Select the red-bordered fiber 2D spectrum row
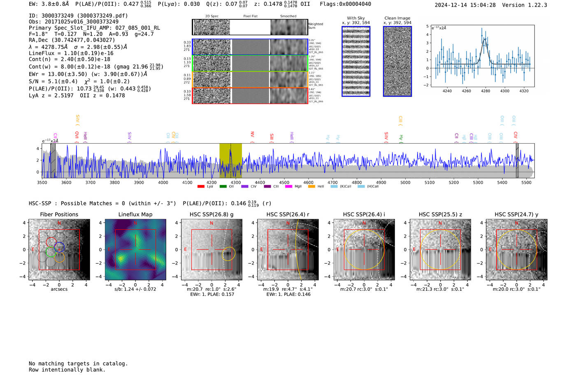 tap(250, 95)
